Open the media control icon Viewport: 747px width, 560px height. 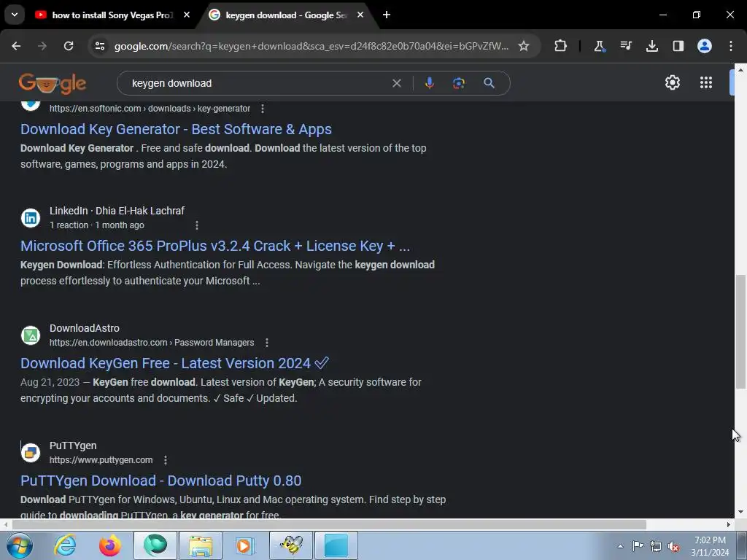(625, 46)
